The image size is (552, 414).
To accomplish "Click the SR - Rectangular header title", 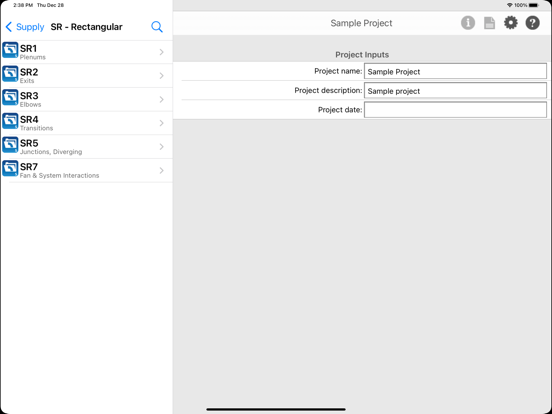I will click(87, 27).
